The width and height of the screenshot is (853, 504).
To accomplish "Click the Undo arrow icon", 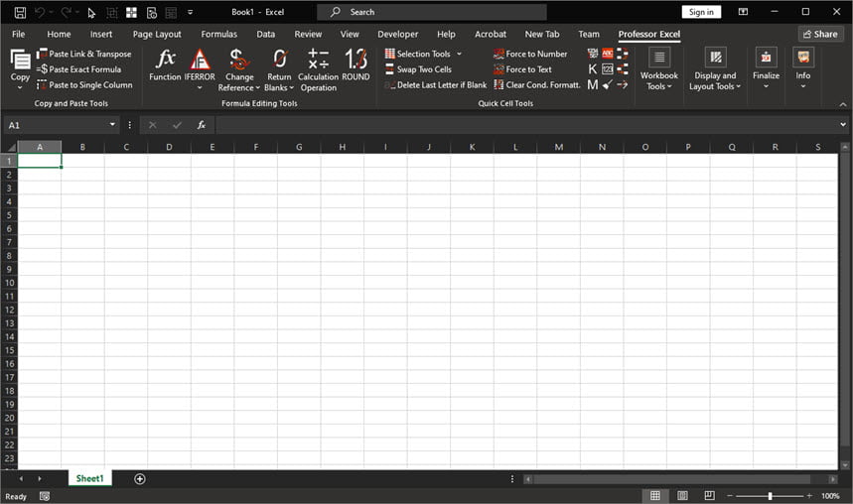I will [x=39, y=12].
